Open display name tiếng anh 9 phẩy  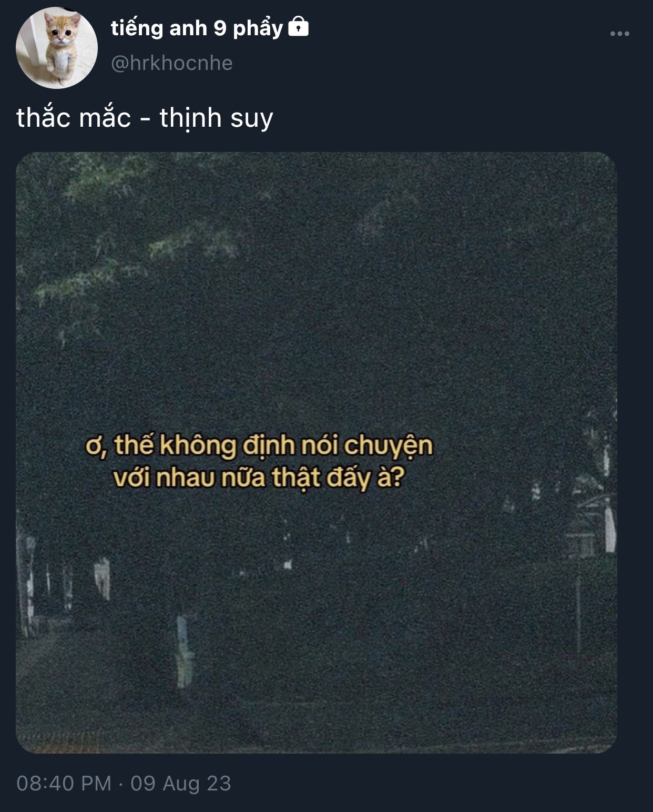[197, 28]
